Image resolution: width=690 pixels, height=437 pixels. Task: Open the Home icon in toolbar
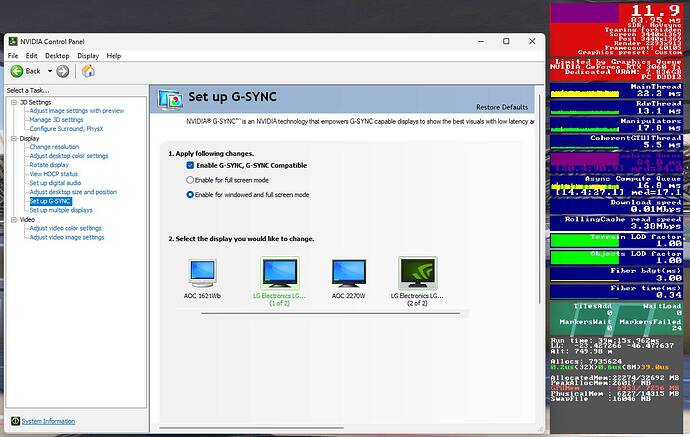(88, 71)
